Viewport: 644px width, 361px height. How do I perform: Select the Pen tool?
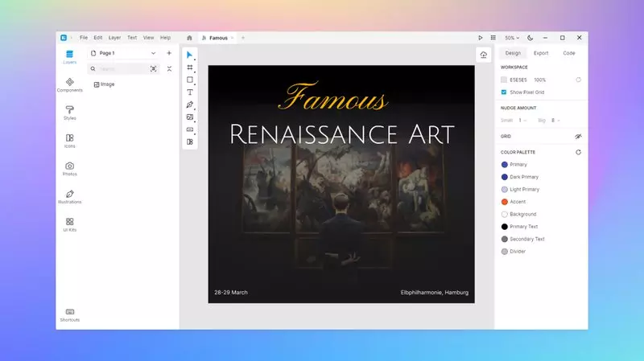click(190, 105)
